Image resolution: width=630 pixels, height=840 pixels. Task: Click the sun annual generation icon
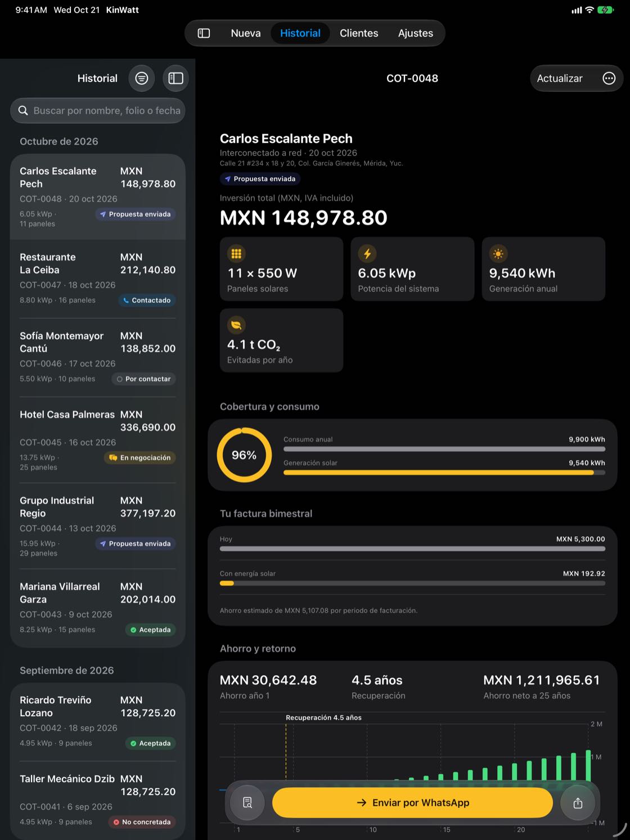point(498,254)
